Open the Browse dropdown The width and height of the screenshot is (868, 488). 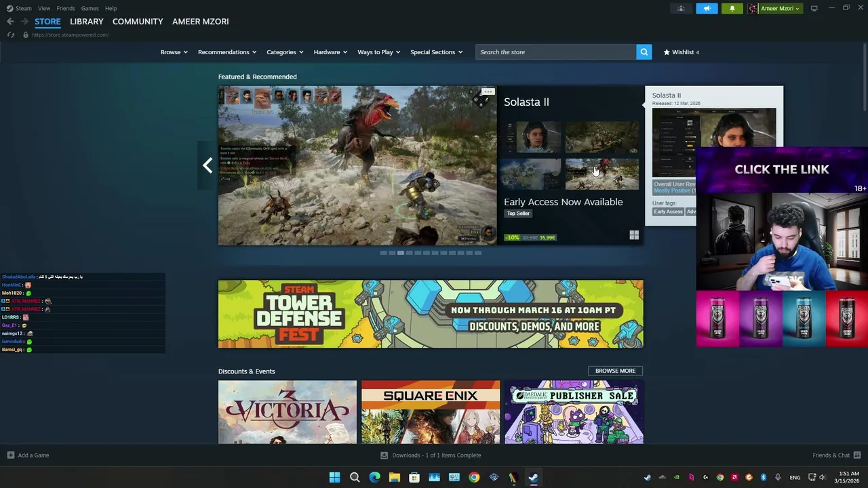click(x=174, y=52)
